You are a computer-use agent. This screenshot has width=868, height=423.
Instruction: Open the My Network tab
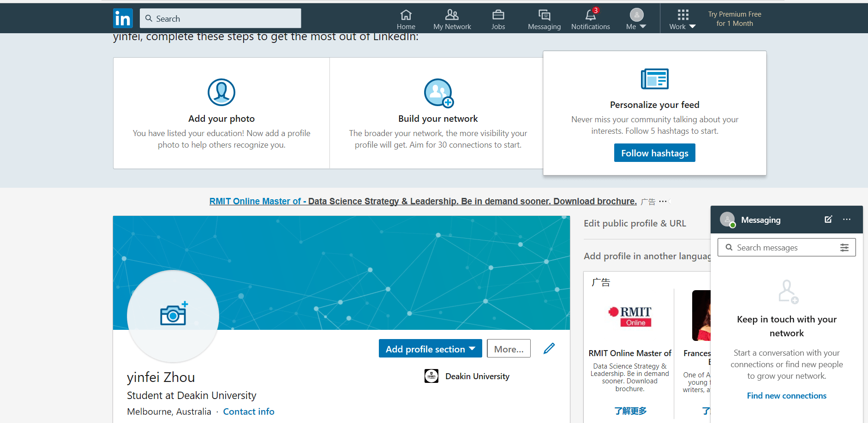452,19
